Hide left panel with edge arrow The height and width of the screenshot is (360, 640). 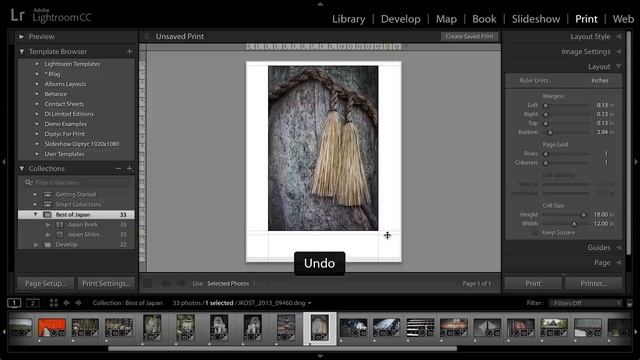click(4, 162)
